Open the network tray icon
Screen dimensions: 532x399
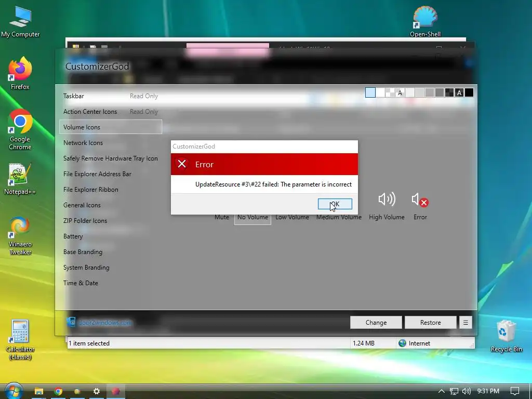[454, 392]
